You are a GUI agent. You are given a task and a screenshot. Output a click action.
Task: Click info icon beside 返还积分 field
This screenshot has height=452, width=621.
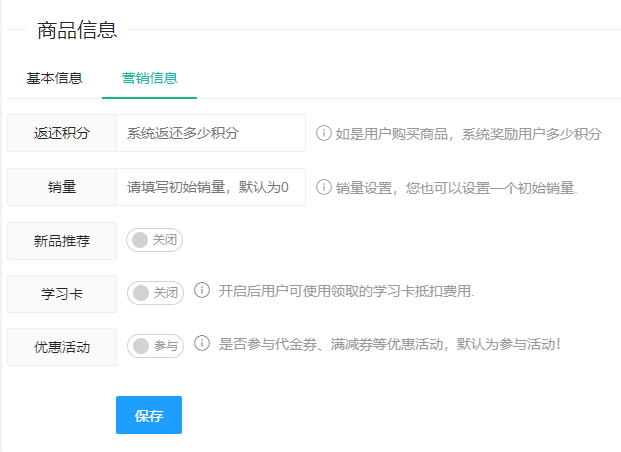point(324,133)
